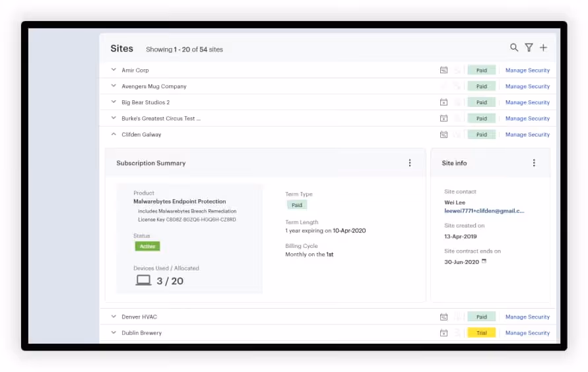The image size is (588, 372).
Task: Open Site info three-dot menu
Action: (534, 163)
